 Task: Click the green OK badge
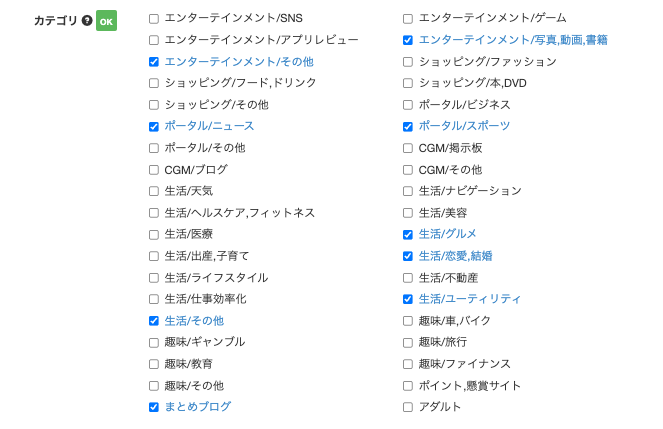tap(107, 21)
